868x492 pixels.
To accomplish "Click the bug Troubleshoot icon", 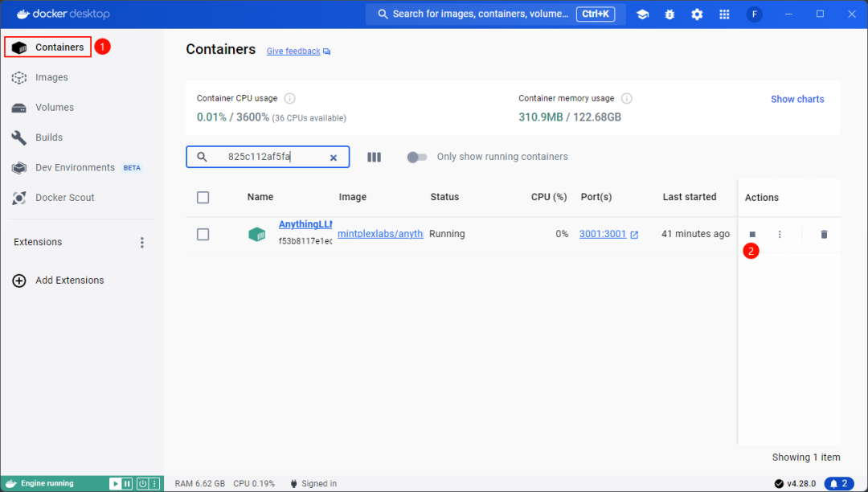I will (x=669, y=14).
